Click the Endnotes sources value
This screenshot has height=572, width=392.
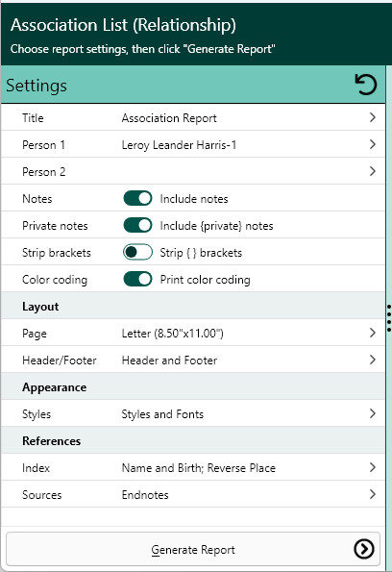point(145,495)
